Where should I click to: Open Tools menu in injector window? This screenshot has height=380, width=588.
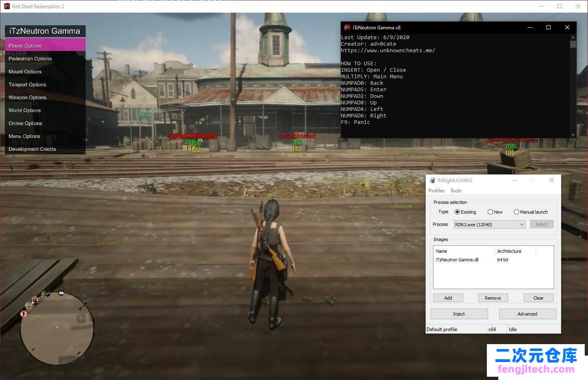tap(455, 191)
